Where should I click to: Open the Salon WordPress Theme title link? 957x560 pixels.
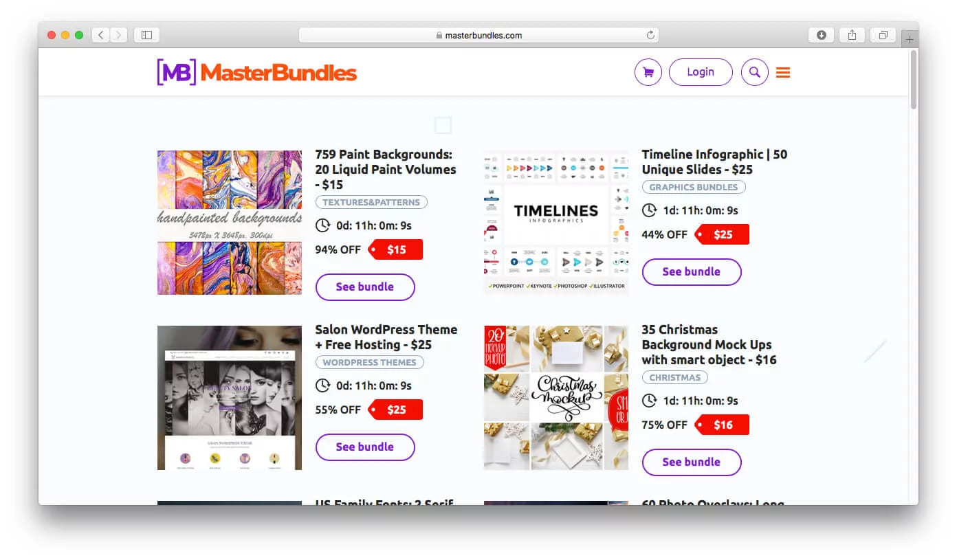[386, 337]
